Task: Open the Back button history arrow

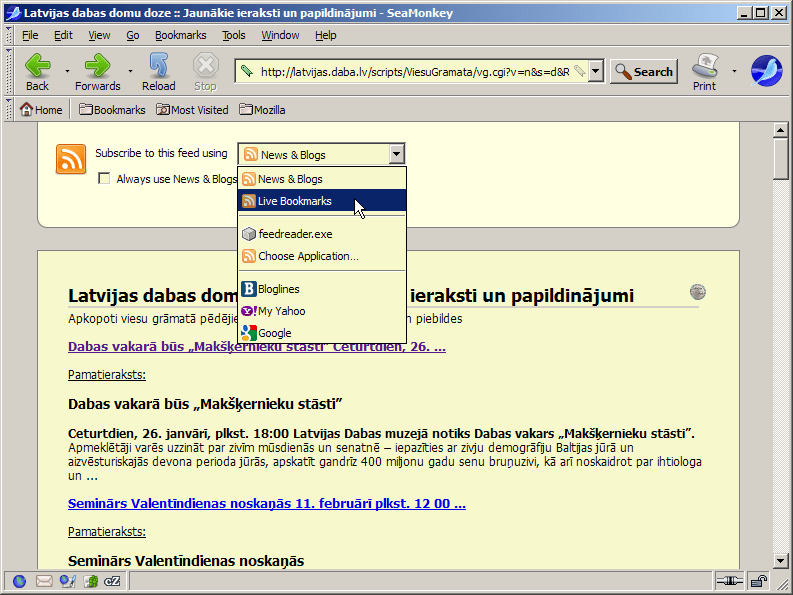Action: (67, 71)
